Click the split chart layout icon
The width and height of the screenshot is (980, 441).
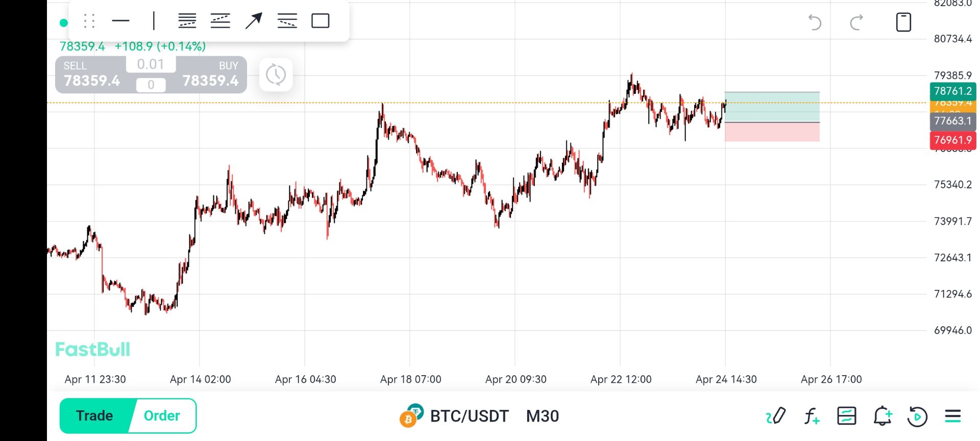pyautogui.click(x=847, y=416)
